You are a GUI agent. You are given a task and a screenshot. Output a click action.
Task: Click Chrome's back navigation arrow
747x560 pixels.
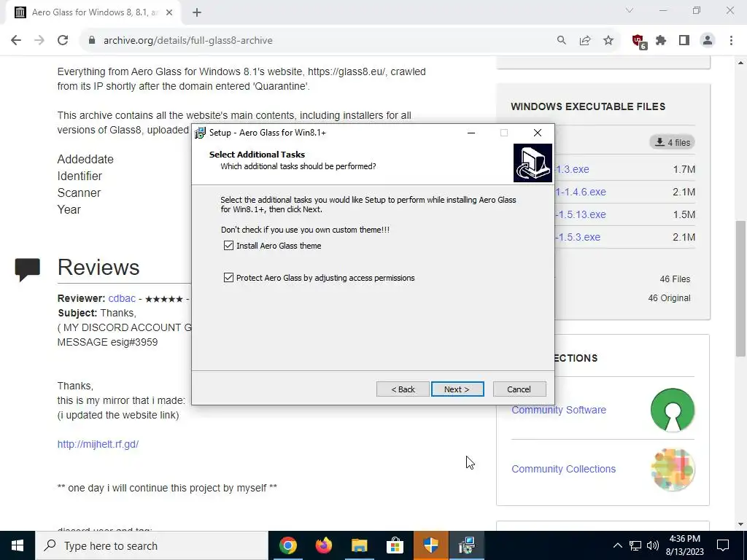pos(16,41)
